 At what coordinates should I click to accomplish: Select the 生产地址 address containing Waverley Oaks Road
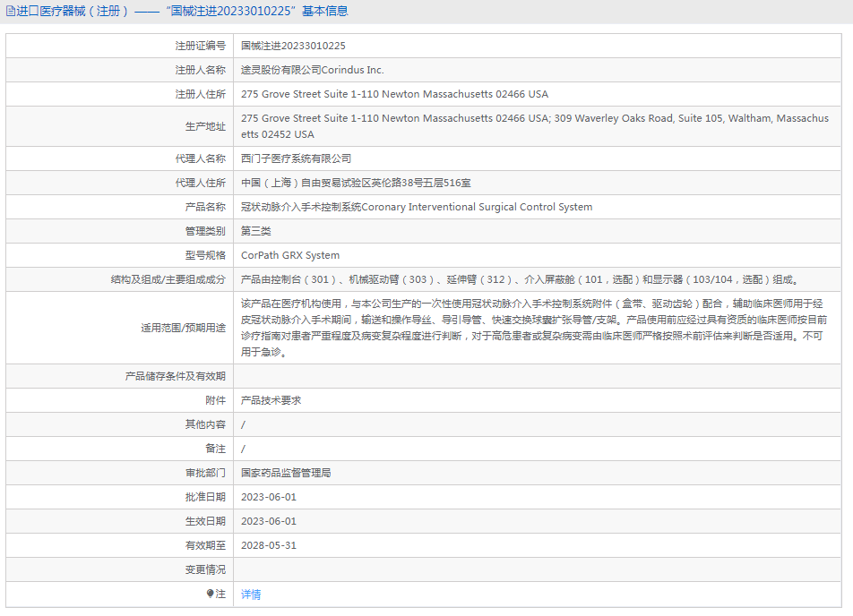[x=535, y=126]
